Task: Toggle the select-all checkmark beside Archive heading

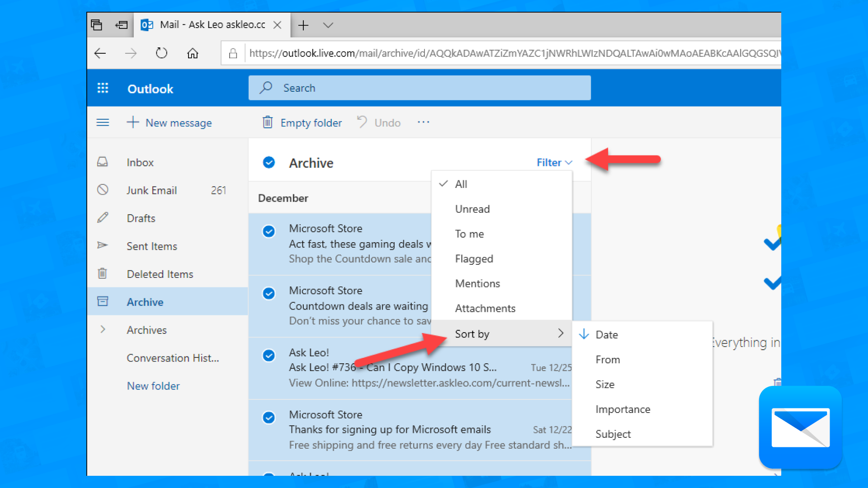Action: [x=269, y=162]
